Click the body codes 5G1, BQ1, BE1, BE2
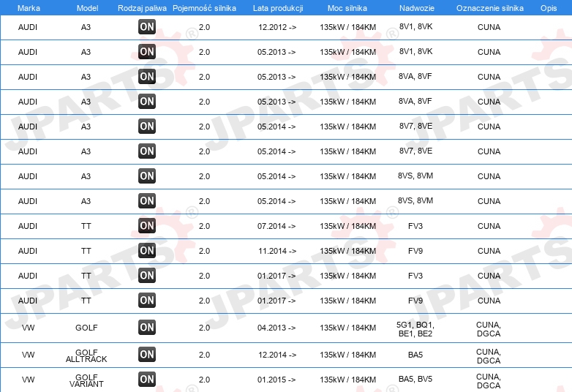 [x=415, y=329]
